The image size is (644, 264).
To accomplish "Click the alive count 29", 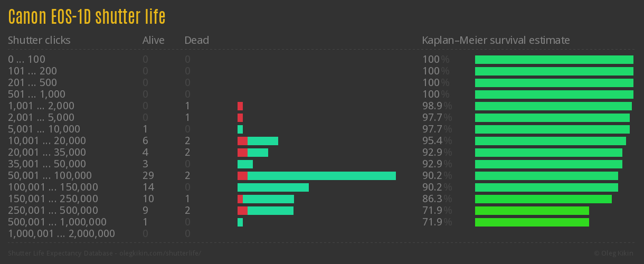I will coord(148,176).
